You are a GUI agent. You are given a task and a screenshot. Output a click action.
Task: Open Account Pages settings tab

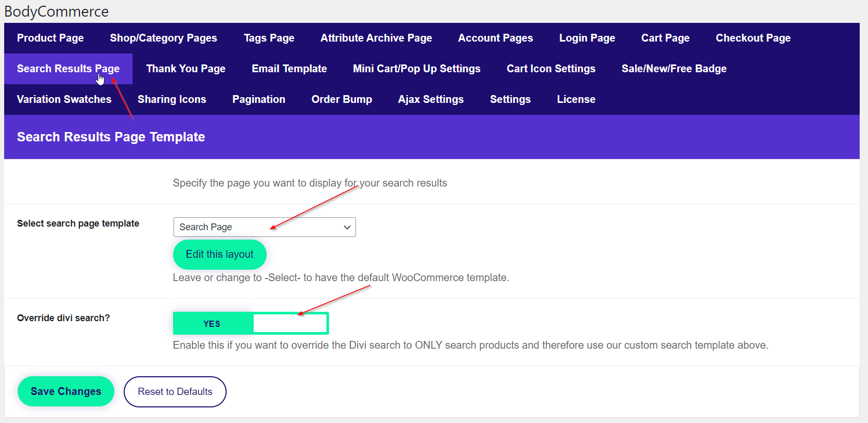click(496, 38)
